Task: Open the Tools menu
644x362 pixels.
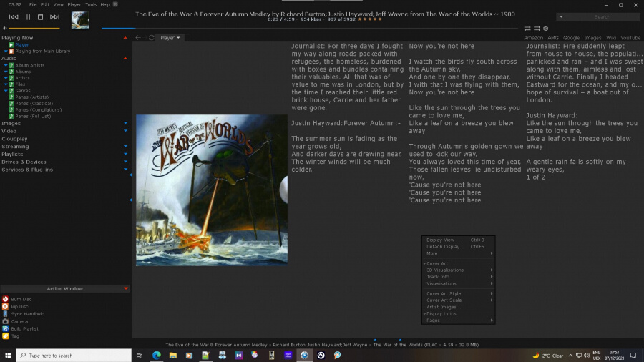Action: tap(91, 4)
